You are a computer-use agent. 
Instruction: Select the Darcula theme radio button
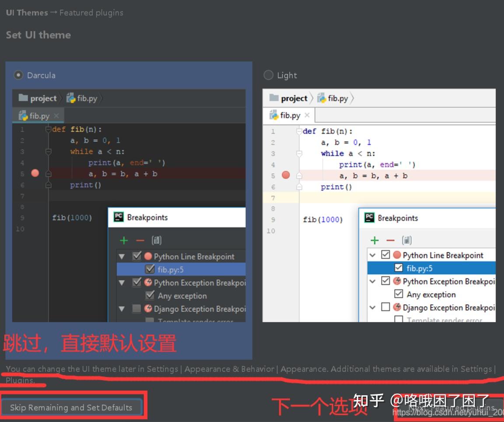pyautogui.click(x=18, y=75)
